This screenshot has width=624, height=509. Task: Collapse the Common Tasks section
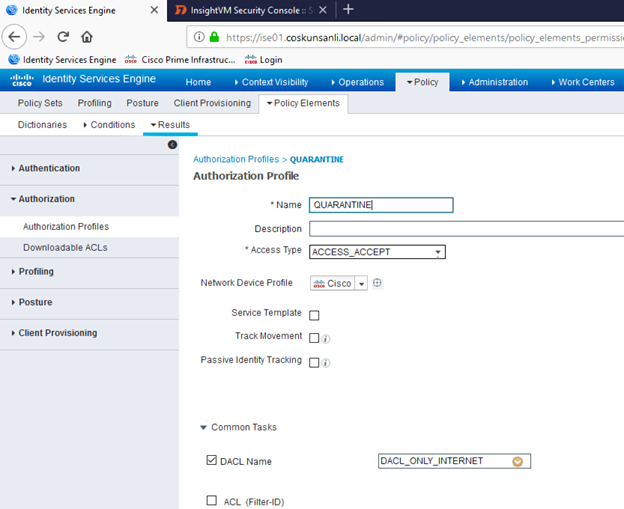click(203, 427)
